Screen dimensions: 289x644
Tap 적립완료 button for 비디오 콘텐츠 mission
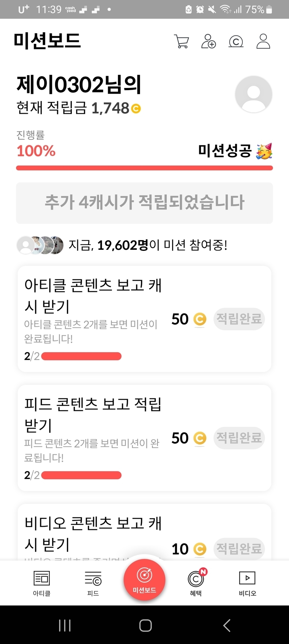pyautogui.click(x=239, y=549)
